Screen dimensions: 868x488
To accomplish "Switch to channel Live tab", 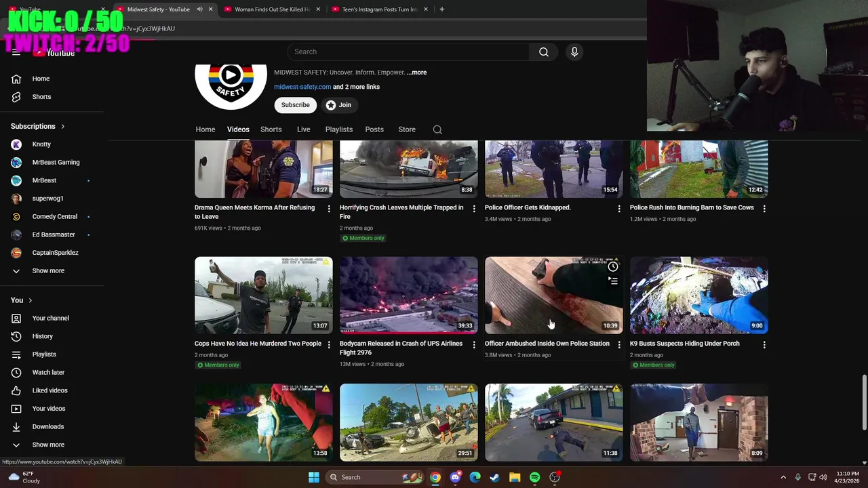I will pos(303,129).
